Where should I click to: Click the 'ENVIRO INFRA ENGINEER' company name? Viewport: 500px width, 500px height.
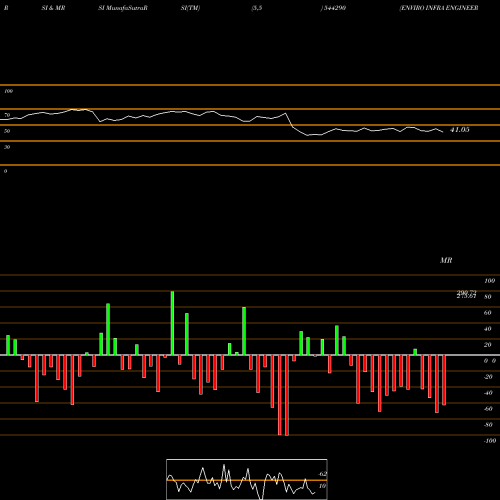tap(439, 8)
